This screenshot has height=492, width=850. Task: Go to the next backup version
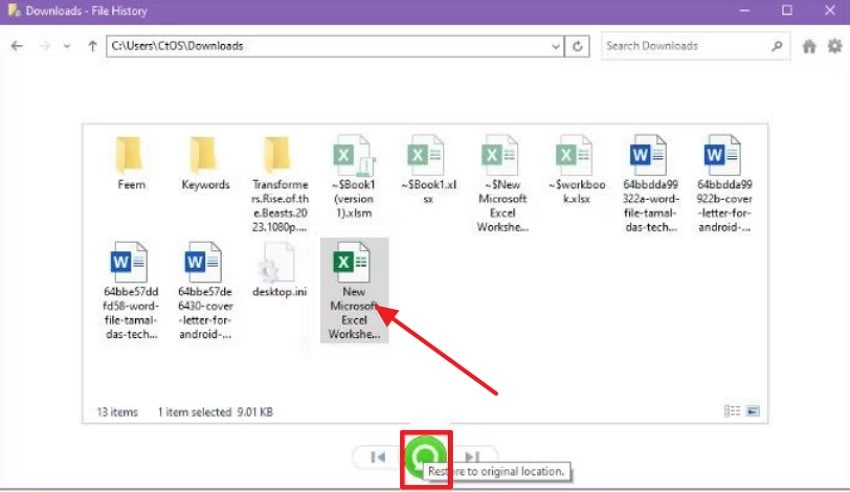click(472, 457)
